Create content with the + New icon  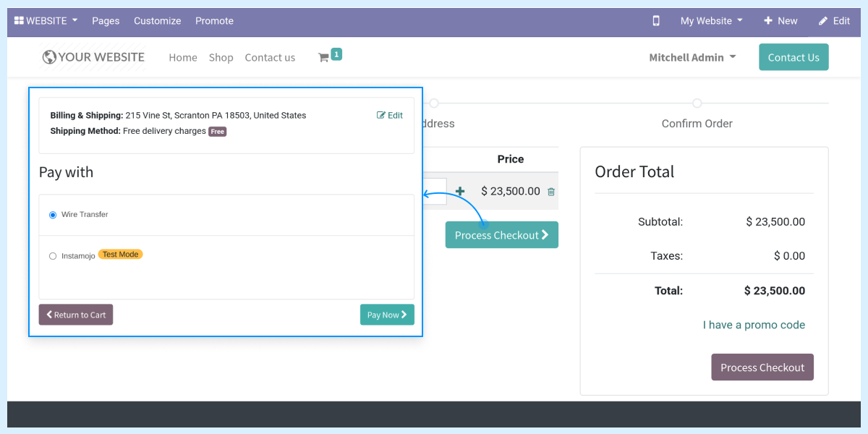780,21
